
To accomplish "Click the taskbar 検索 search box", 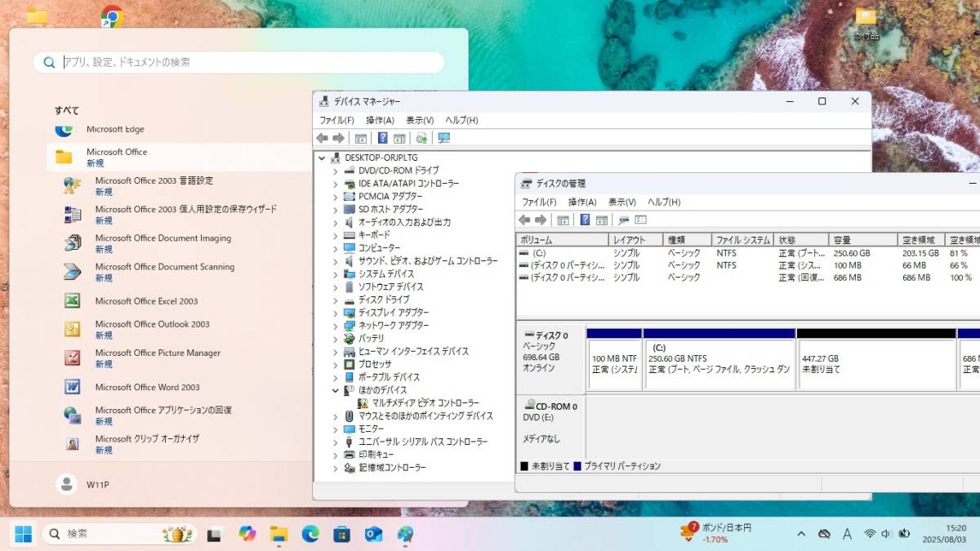I will click(x=120, y=534).
